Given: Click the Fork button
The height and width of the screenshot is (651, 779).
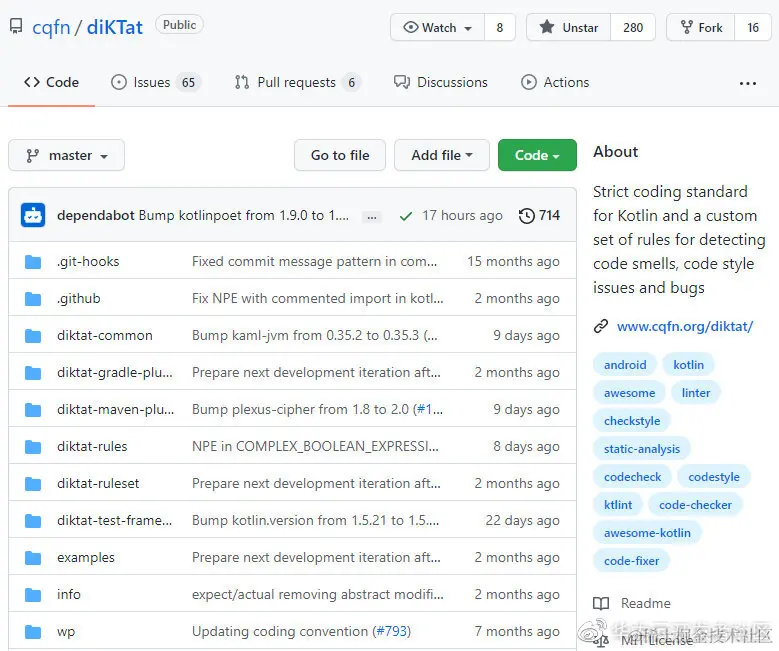Looking at the screenshot, I should pos(701,27).
